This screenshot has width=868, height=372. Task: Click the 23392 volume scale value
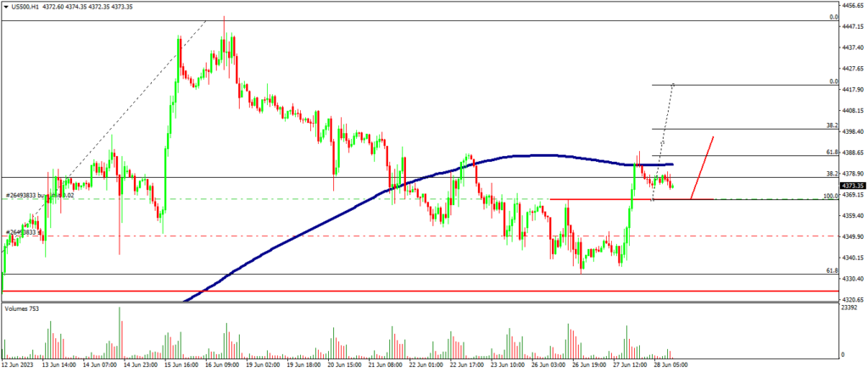pos(850,310)
